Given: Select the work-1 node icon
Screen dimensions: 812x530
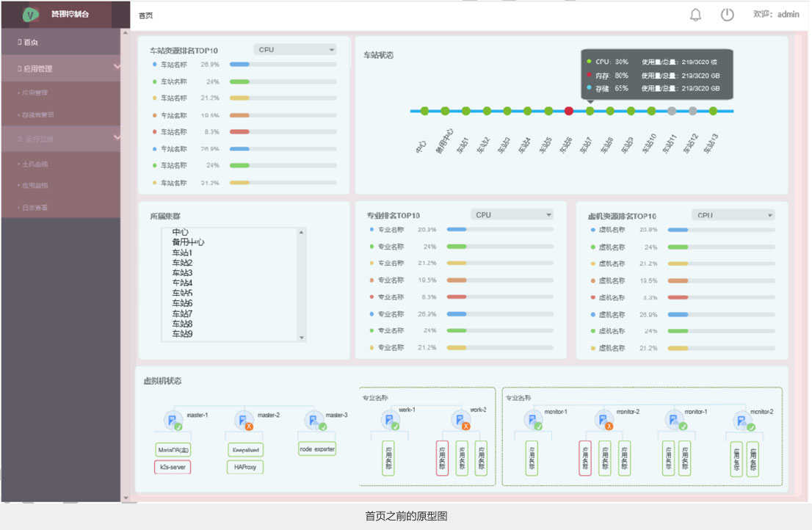Looking at the screenshot, I should (390, 420).
